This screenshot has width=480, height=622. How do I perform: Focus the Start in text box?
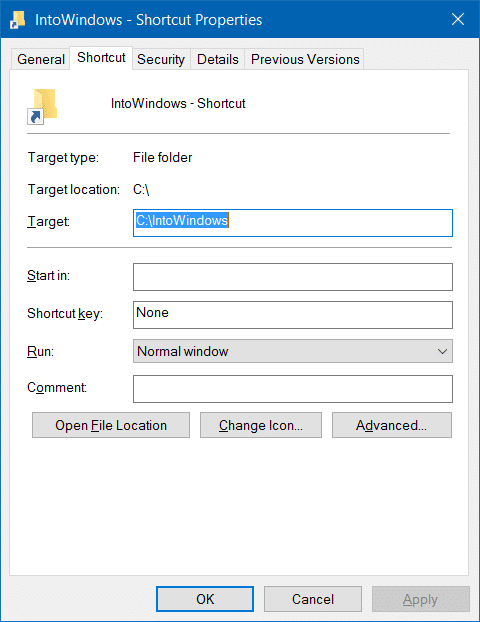(x=293, y=277)
